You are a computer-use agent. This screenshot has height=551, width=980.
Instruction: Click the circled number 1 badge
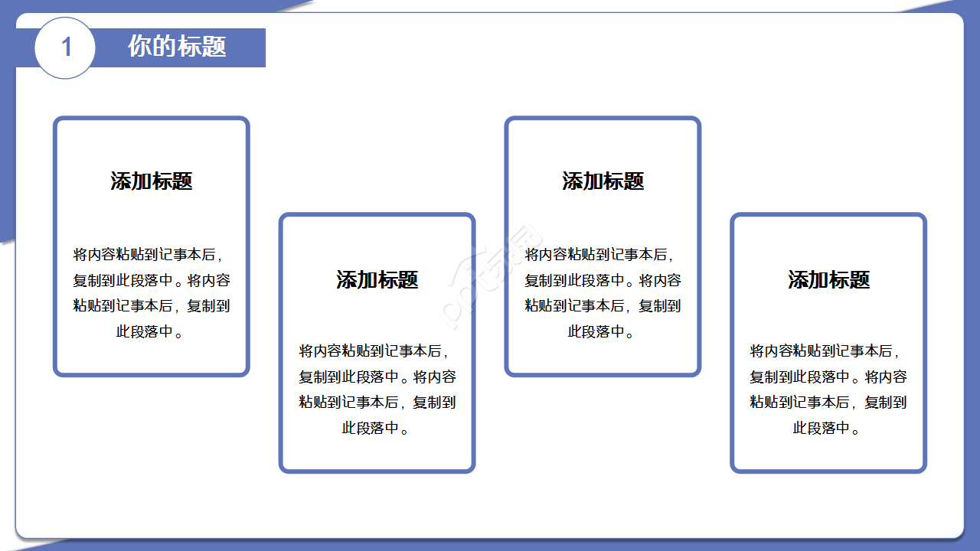[66, 47]
